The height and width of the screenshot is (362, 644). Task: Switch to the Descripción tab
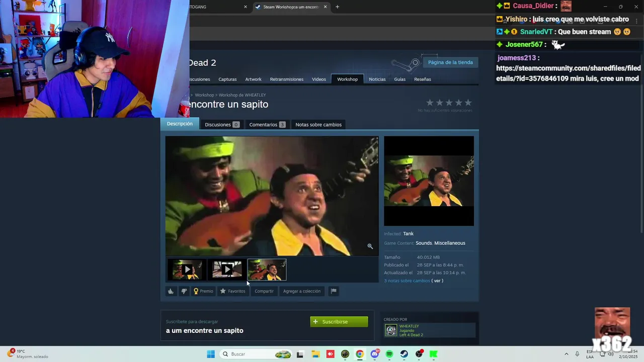click(180, 124)
